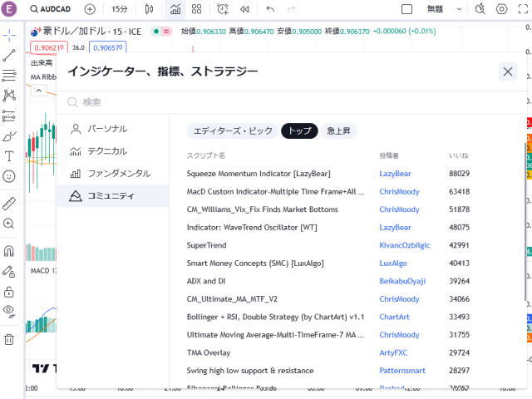
Task: Collapse the indicator legend chevron
Action: (39, 91)
